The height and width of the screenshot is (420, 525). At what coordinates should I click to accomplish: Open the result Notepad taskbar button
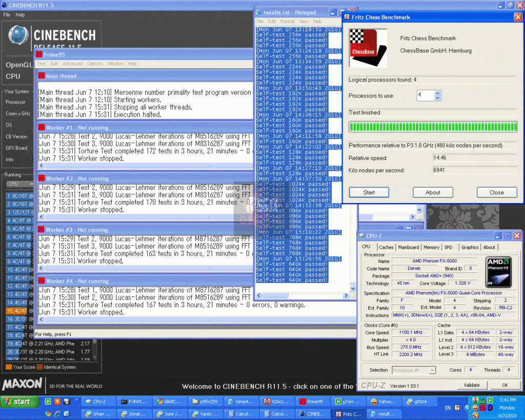pos(383,414)
